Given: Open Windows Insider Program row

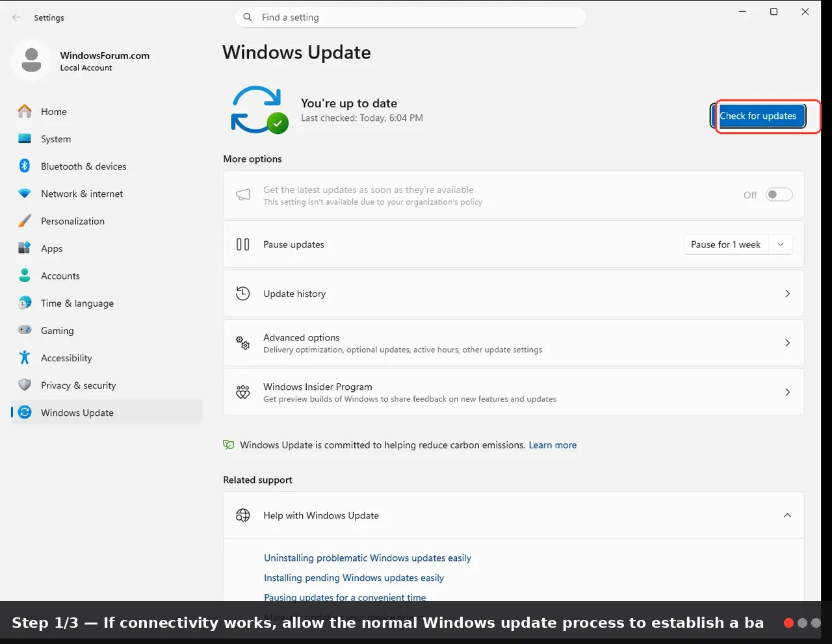Looking at the screenshot, I should tap(513, 393).
